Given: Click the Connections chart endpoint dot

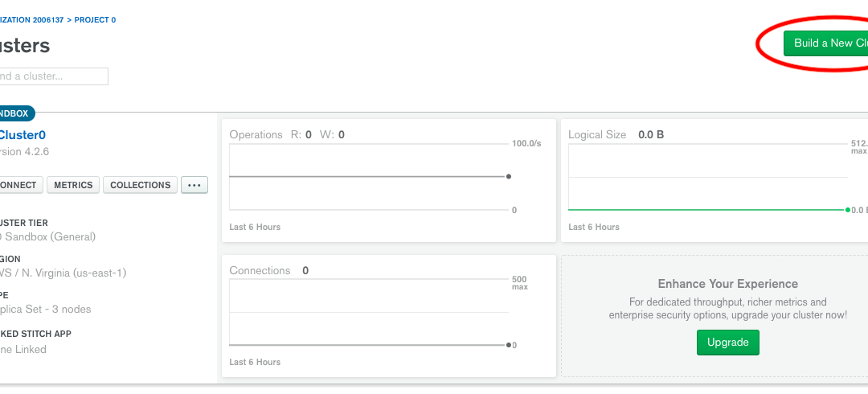Looking at the screenshot, I should (x=509, y=345).
